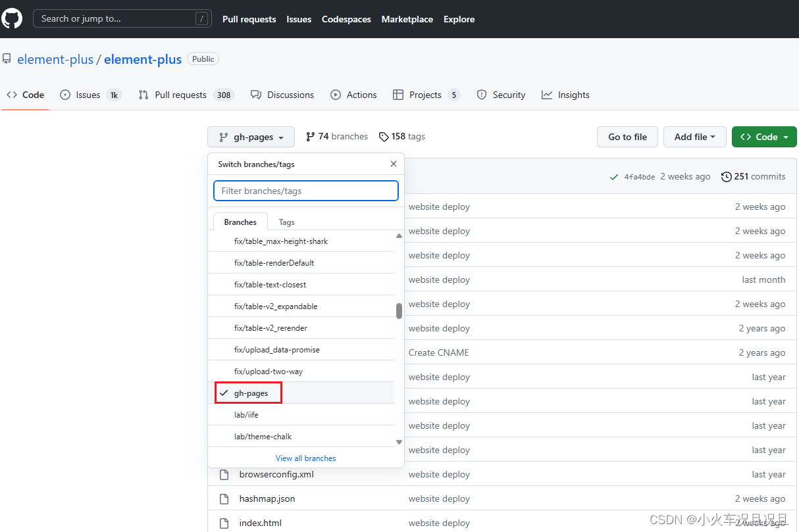Focus the Filter branches/tags input

[306, 191]
